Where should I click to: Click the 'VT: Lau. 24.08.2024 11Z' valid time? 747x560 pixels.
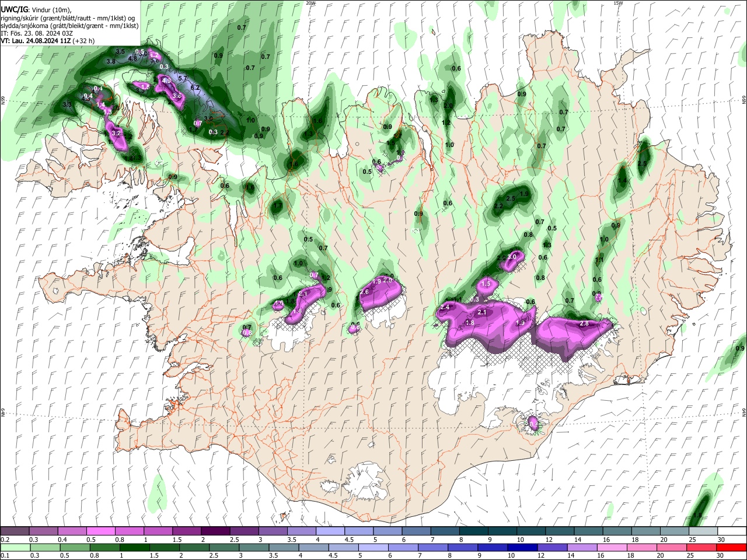click(x=36, y=41)
